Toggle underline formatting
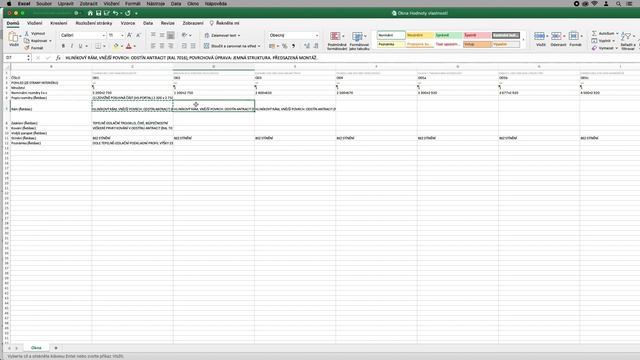 (80, 46)
